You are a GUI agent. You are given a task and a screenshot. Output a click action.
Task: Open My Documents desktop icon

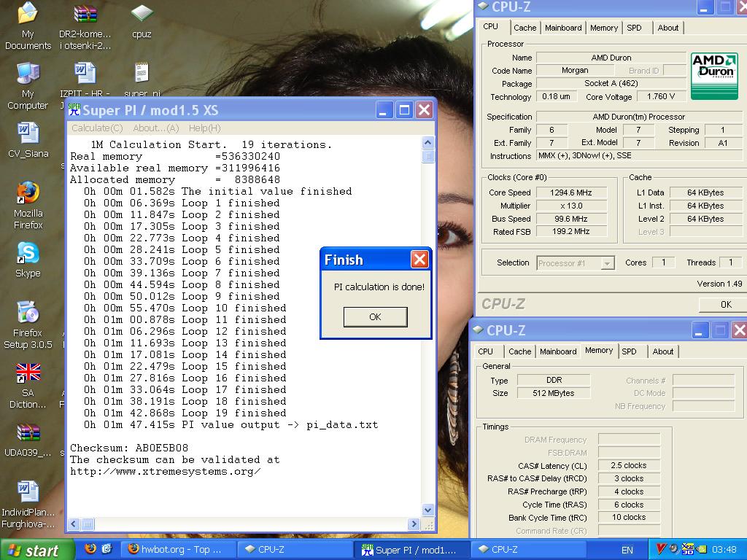(28, 25)
